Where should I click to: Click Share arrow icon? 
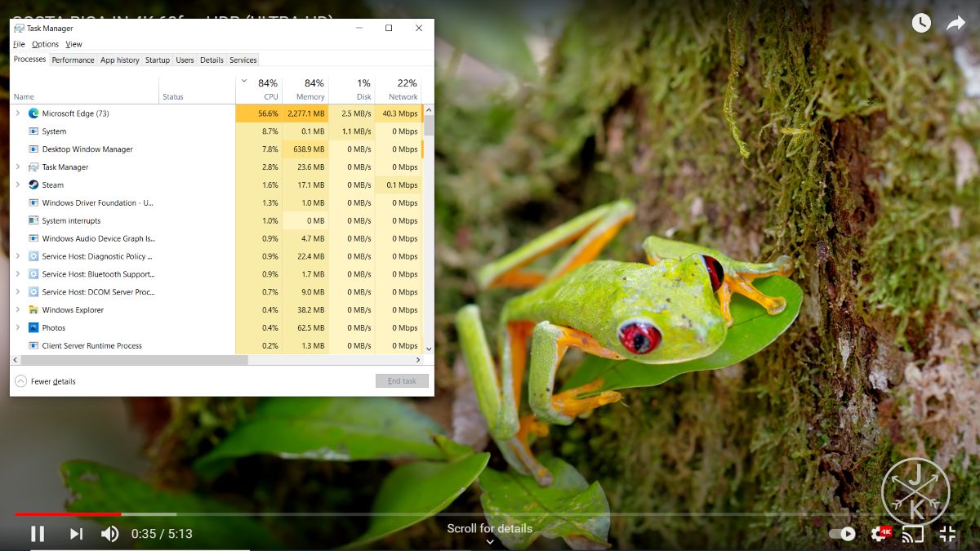pyautogui.click(x=955, y=24)
